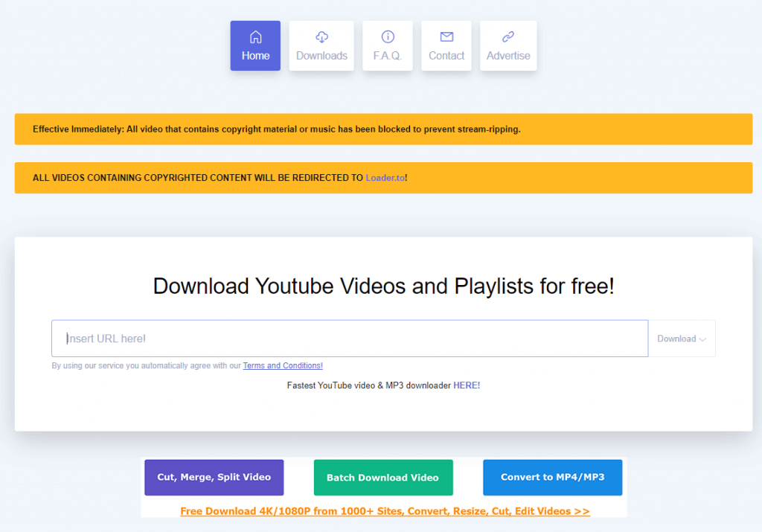Image resolution: width=762 pixels, height=532 pixels.
Task: Click the house icon above Home label
Action: click(x=255, y=36)
